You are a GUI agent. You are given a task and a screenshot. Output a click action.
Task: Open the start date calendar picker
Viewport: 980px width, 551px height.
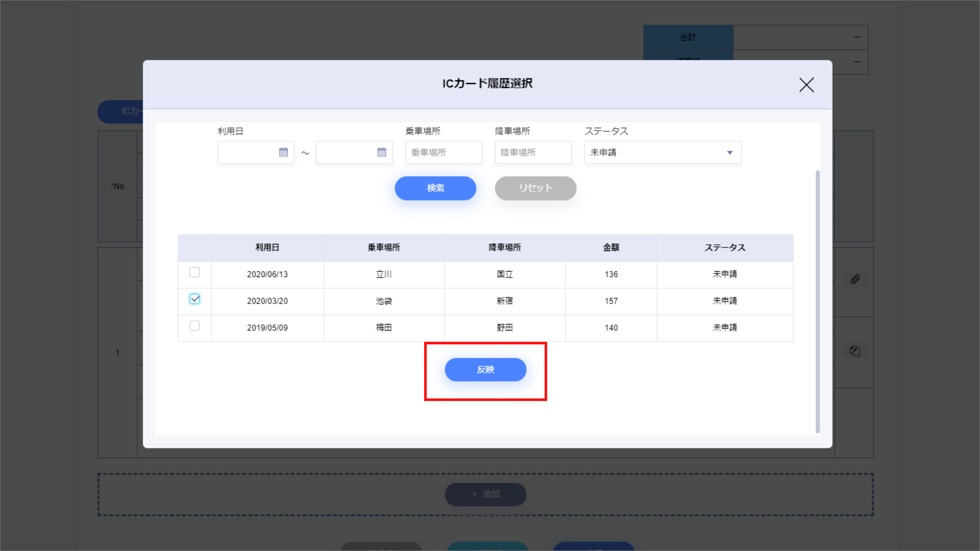(x=283, y=152)
